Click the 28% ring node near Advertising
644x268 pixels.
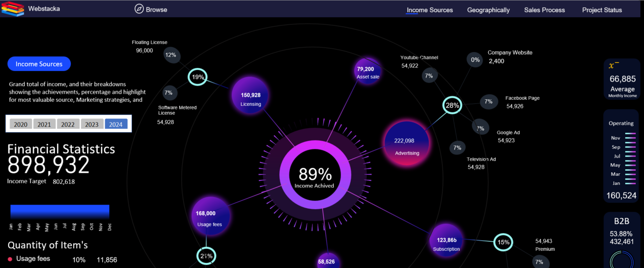pos(452,105)
